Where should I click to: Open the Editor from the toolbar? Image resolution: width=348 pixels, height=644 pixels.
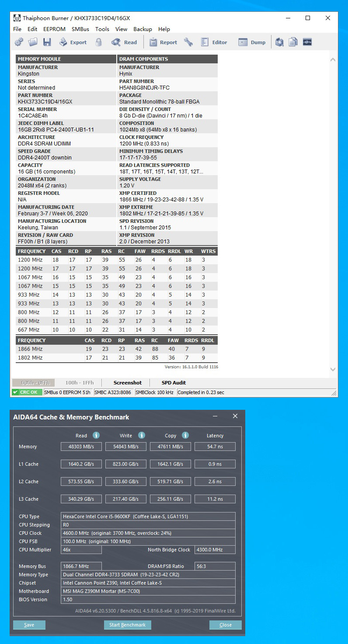(214, 42)
